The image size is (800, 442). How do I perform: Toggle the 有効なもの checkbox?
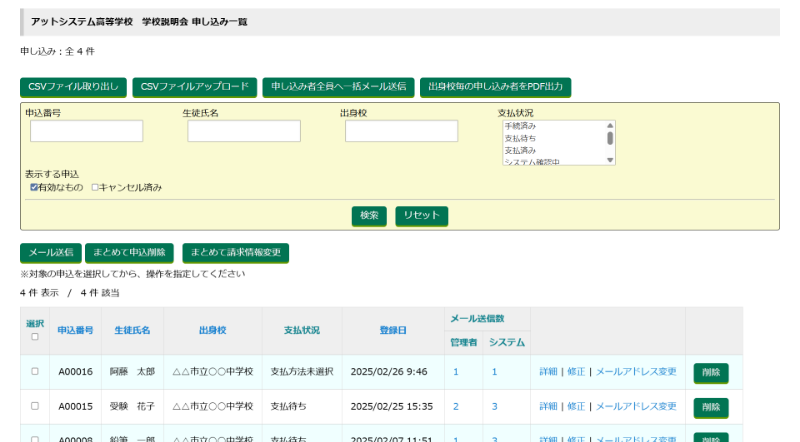tap(35, 187)
